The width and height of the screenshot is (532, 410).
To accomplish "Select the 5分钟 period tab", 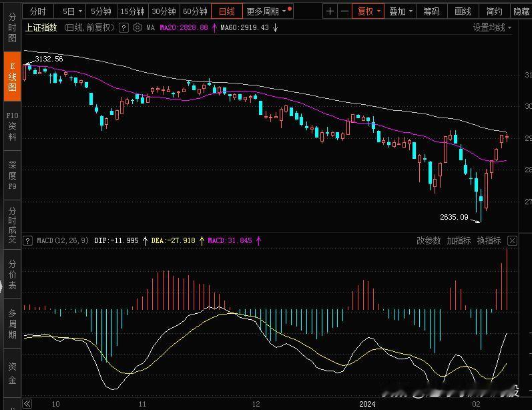I will [101, 11].
